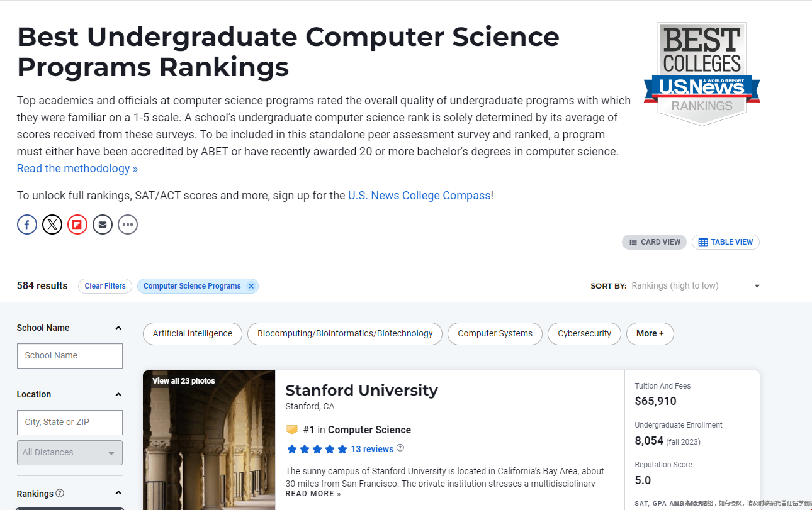812x510 pixels.
Task: Click the Clear Filters button
Action: click(105, 286)
